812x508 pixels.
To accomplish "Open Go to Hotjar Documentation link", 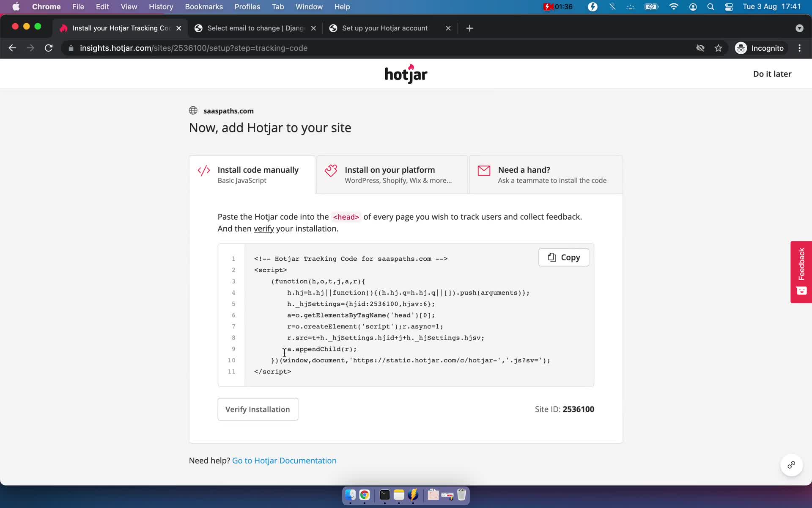I will click(284, 460).
